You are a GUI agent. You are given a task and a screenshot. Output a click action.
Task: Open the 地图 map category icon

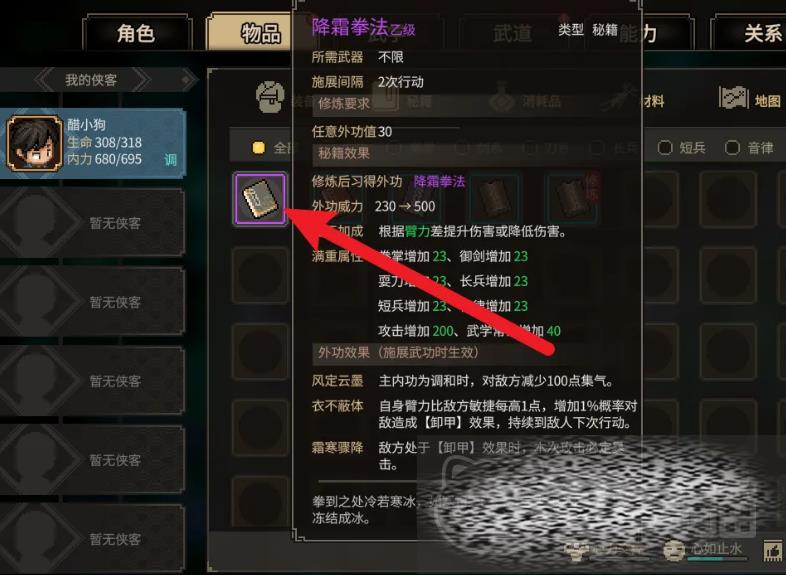click(733, 97)
